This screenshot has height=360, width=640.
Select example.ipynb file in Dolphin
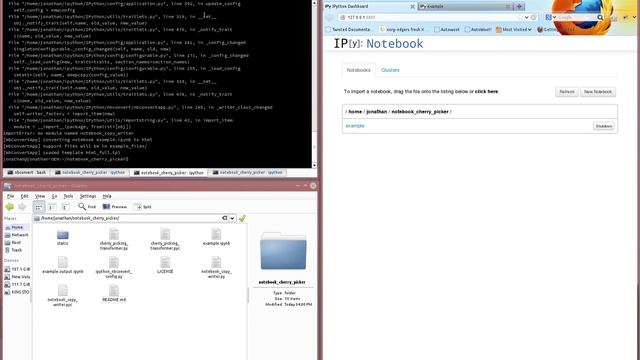point(216,237)
